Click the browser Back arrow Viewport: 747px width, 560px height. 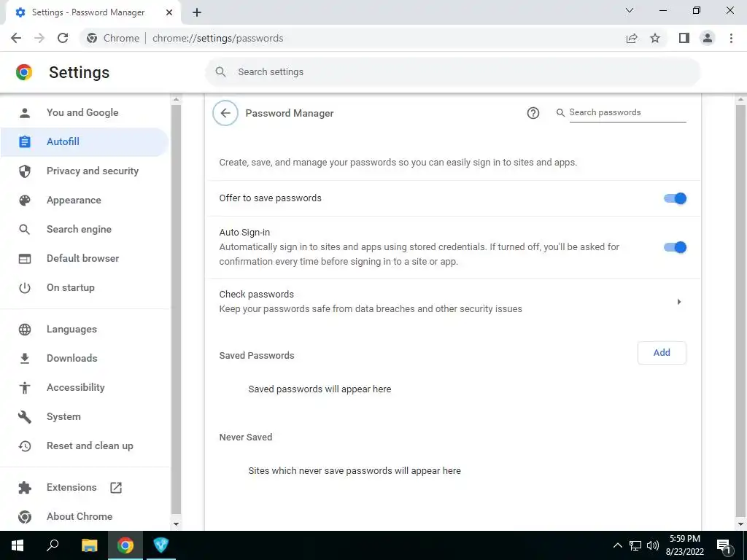(x=16, y=38)
